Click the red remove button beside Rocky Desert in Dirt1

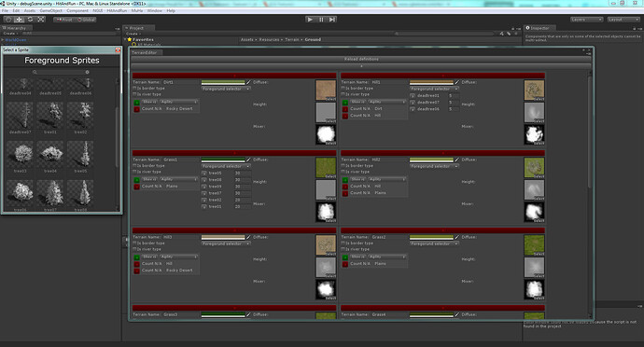(137, 109)
